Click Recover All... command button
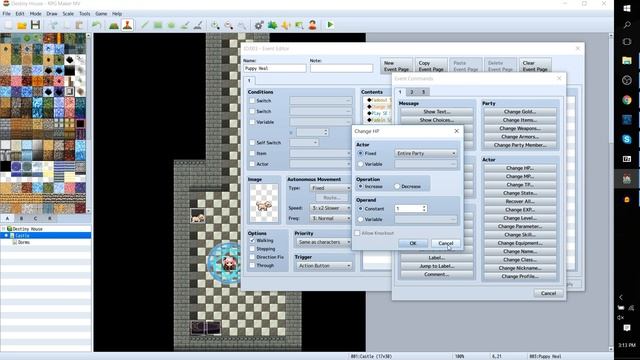This screenshot has width=640, height=360. [x=520, y=201]
